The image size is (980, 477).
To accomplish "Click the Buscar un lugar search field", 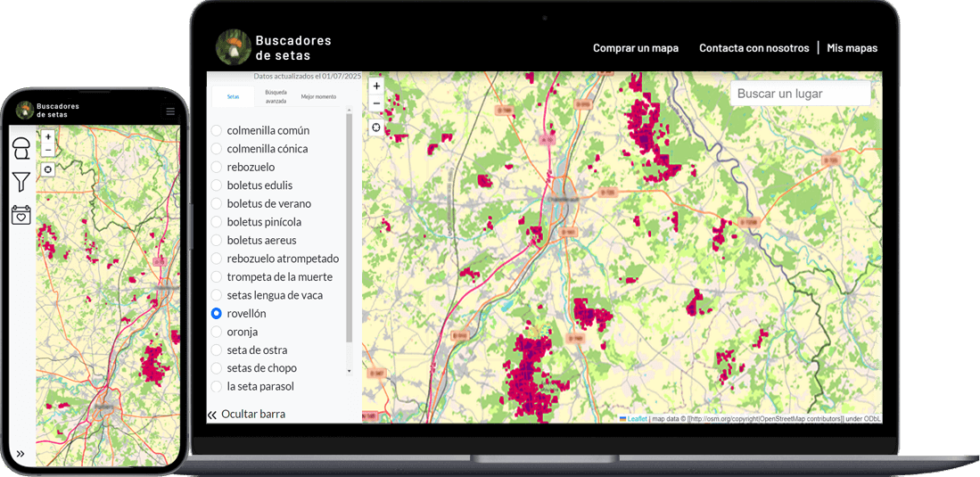I will (x=800, y=94).
